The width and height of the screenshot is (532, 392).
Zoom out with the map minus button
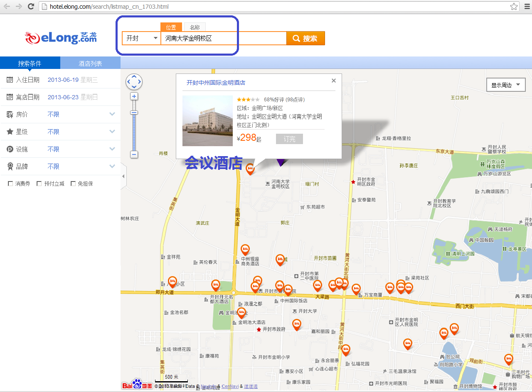point(134,154)
